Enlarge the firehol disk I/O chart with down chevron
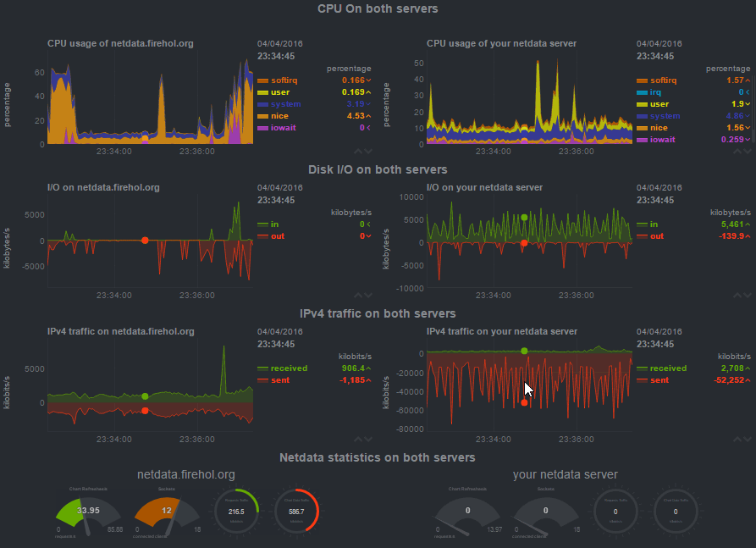756x548 pixels. [x=368, y=296]
